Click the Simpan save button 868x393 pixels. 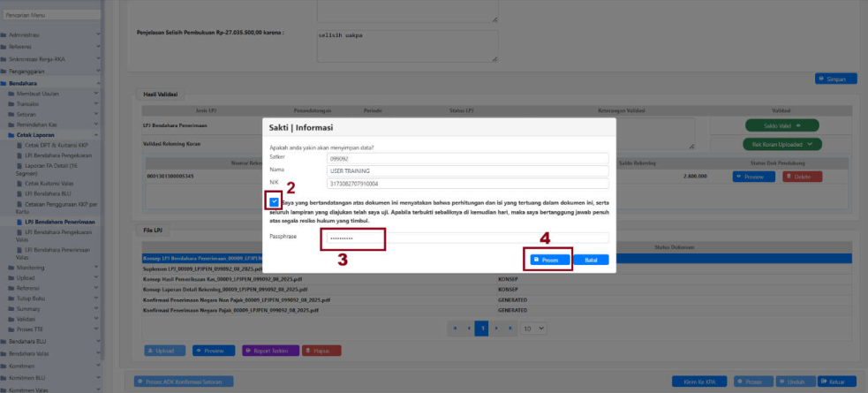tap(835, 79)
